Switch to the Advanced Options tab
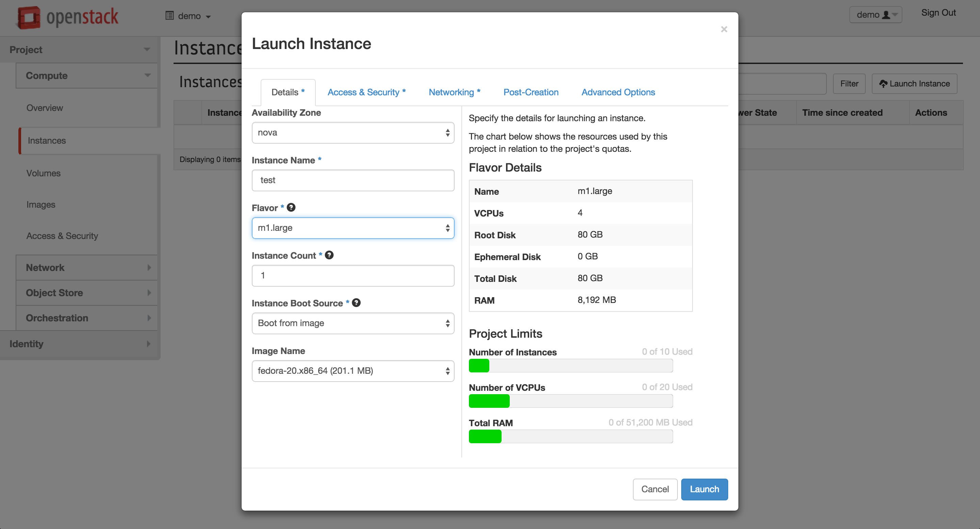The width and height of the screenshot is (980, 529). point(618,93)
